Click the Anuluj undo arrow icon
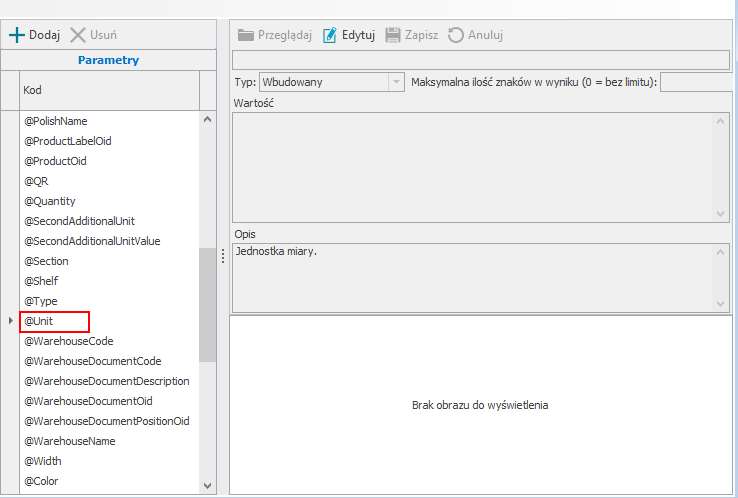The image size is (738, 498). [456, 35]
